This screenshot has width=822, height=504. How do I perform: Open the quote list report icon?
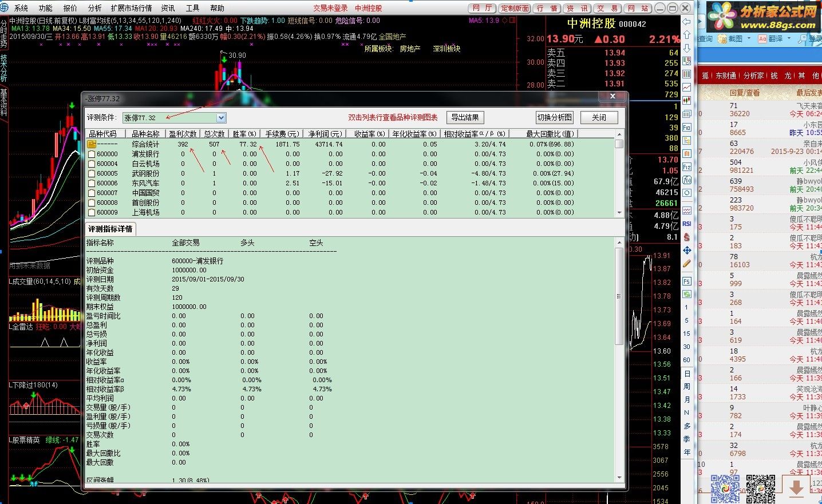pyautogui.click(x=686, y=61)
